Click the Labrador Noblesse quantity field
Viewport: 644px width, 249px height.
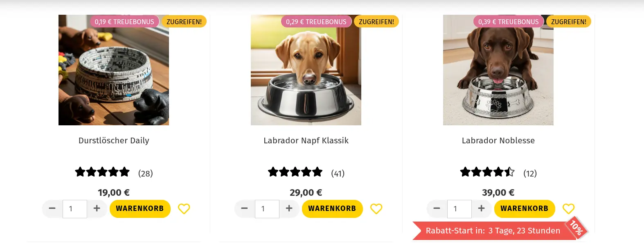(x=459, y=209)
